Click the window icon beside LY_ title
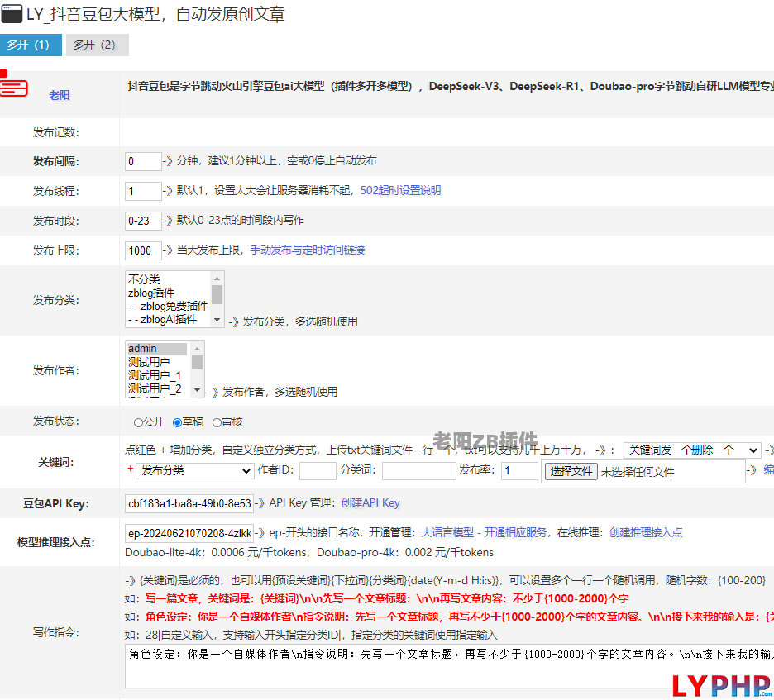 [x=12, y=14]
